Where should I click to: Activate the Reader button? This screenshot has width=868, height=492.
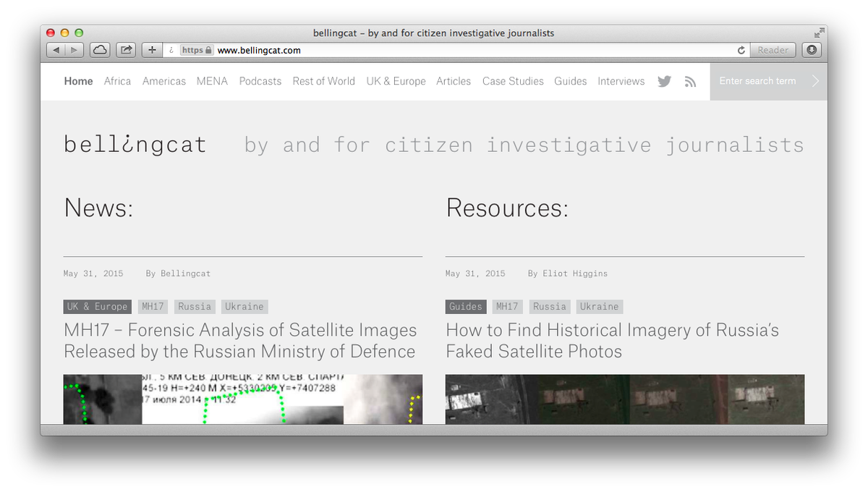(773, 50)
